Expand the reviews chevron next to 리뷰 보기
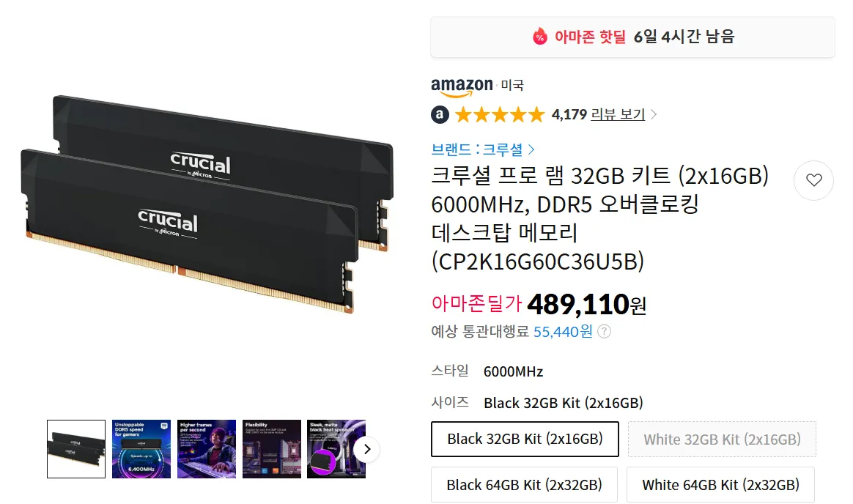This screenshot has width=853, height=504. 654,115
